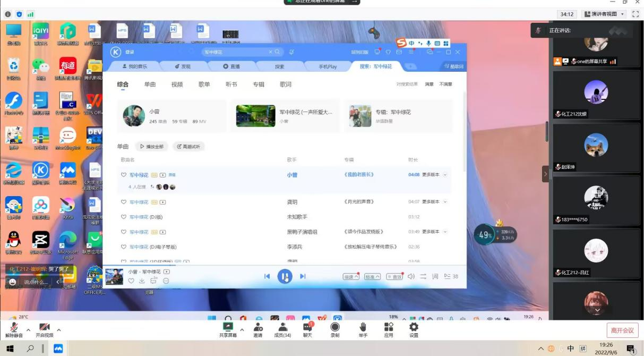The height and width of the screenshot is (356, 644).
Task: Open the 标准 audio quality dropdown
Action: pos(372,277)
